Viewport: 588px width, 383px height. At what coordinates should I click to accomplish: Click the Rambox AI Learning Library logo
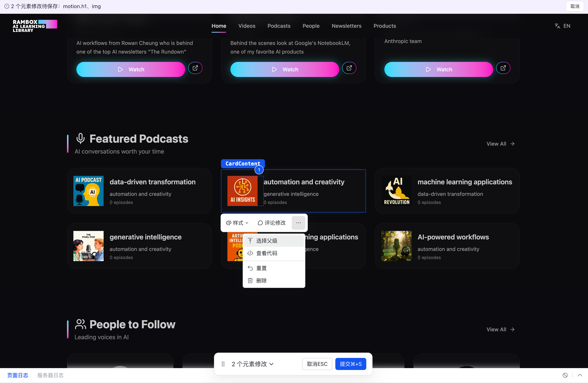point(35,26)
